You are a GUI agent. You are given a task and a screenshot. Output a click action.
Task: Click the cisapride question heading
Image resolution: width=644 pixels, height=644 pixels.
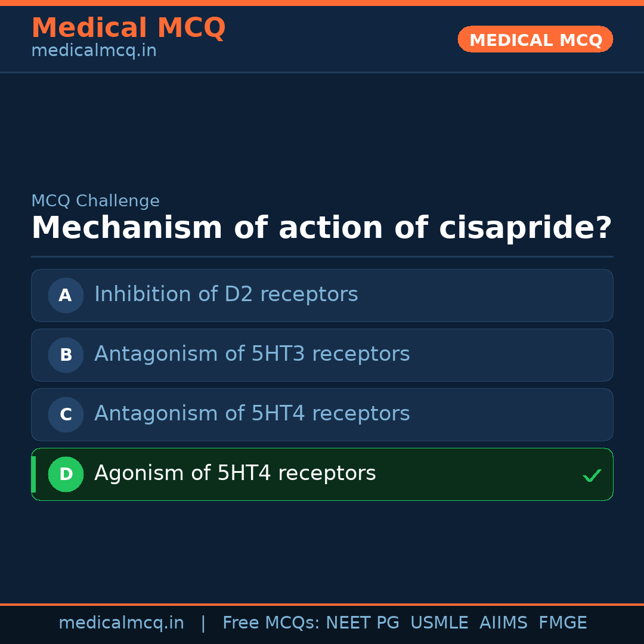[321, 228]
